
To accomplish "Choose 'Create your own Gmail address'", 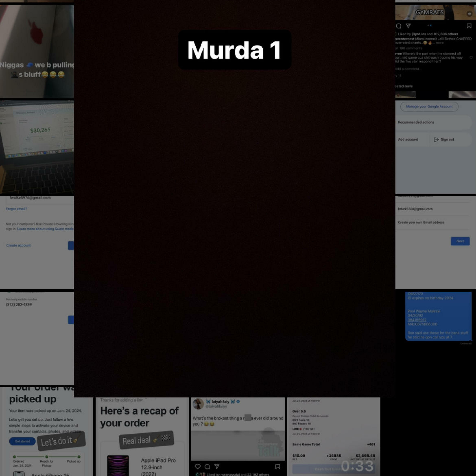I will tap(421, 222).
